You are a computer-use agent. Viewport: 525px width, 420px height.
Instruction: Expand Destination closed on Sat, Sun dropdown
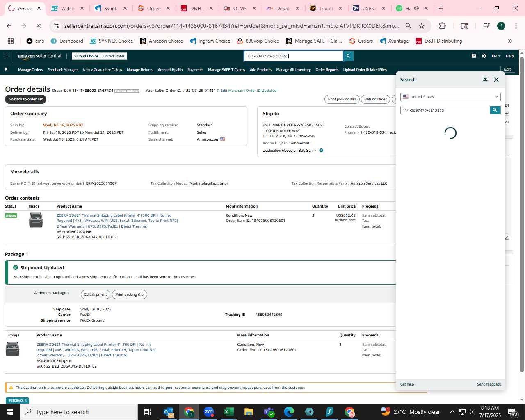tap(290, 151)
